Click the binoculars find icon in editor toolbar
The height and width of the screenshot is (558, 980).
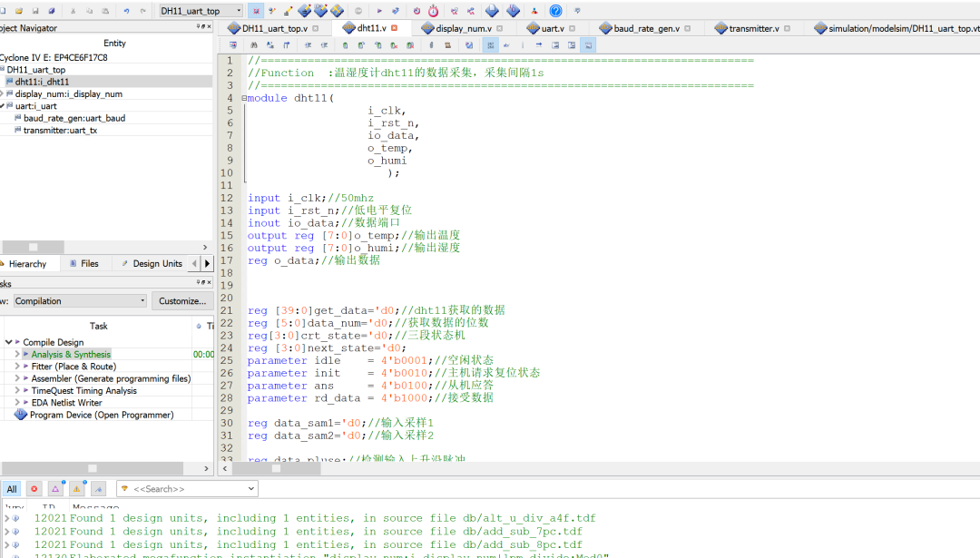255,44
